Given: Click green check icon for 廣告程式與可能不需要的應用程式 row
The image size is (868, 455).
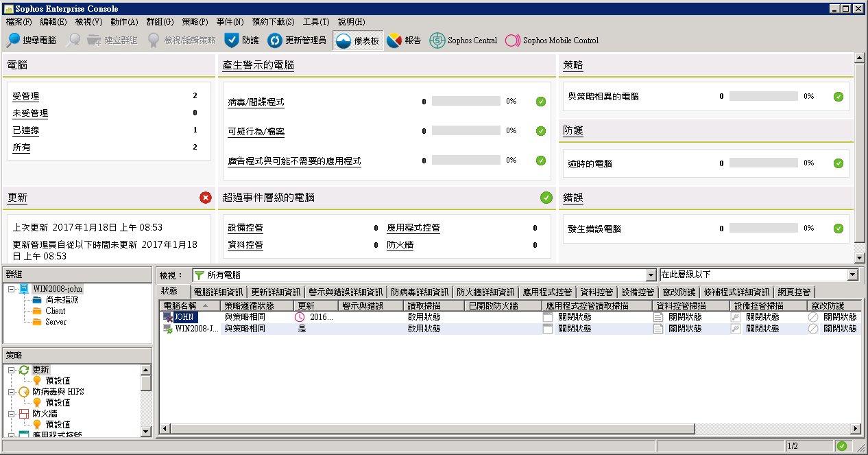Looking at the screenshot, I should pos(541,161).
